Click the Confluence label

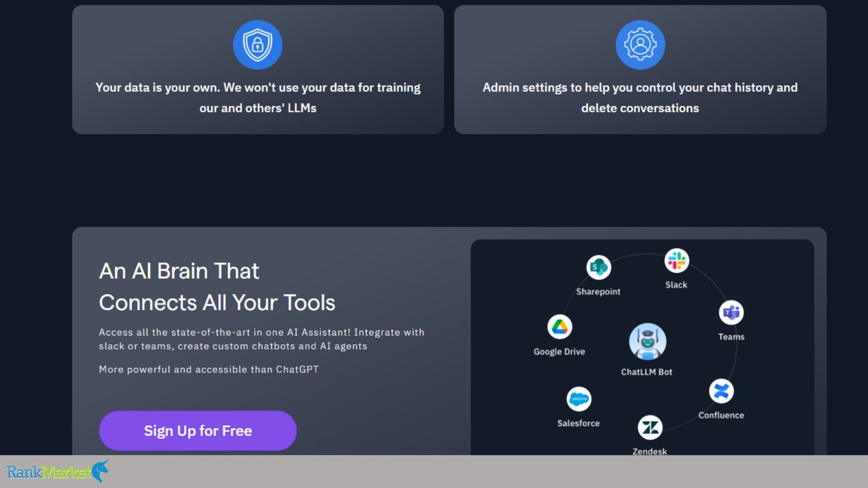pos(721,415)
